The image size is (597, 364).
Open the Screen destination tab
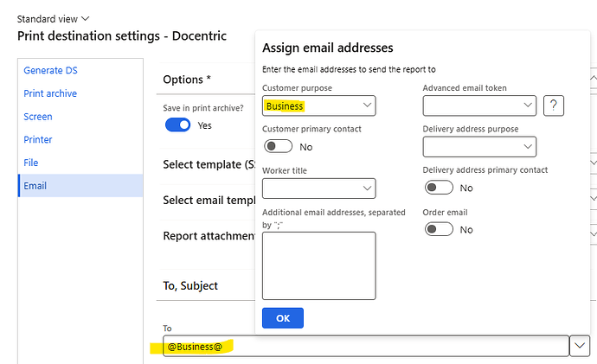pyautogui.click(x=38, y=117)
